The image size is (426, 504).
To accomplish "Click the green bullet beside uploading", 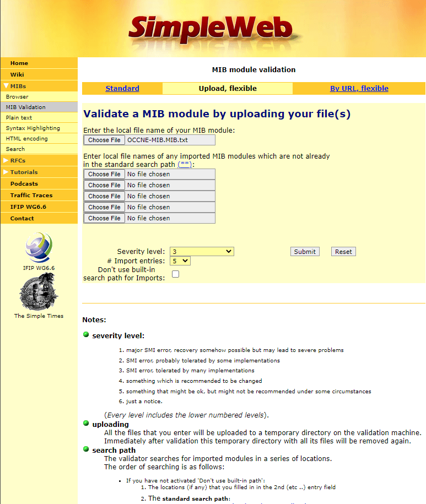I will point(86,423).
